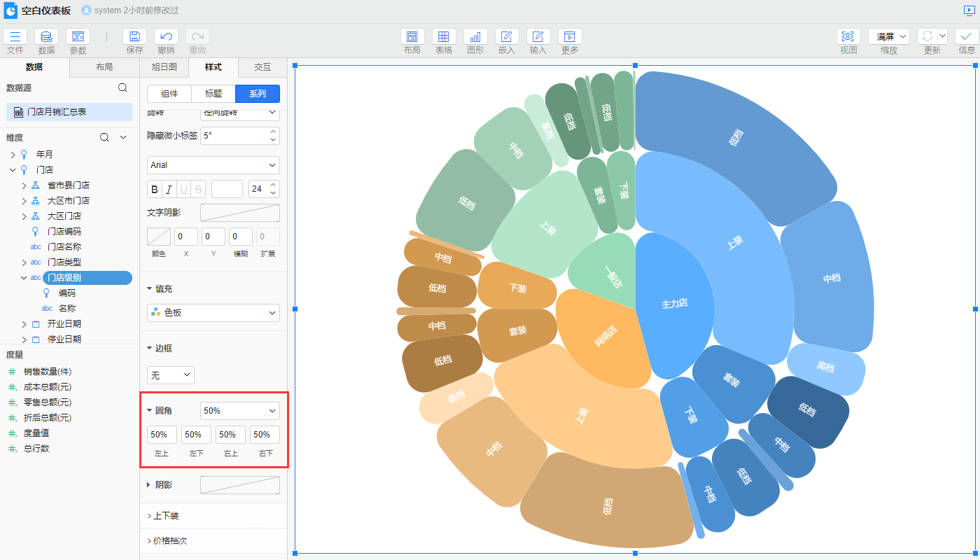Toggle Underline text formatting
This screenshot has height=560, width=980.
pyautogui.click(x=184, y=189)
